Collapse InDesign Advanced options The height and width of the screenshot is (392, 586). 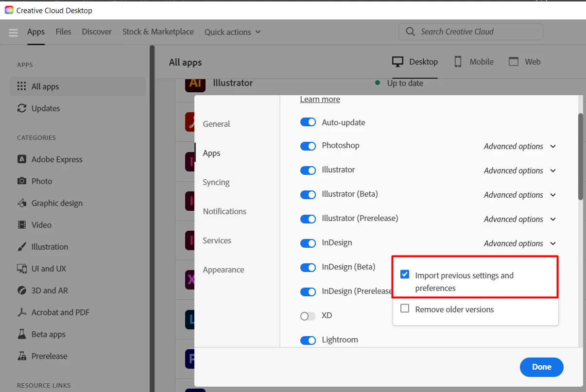(520, 243)
